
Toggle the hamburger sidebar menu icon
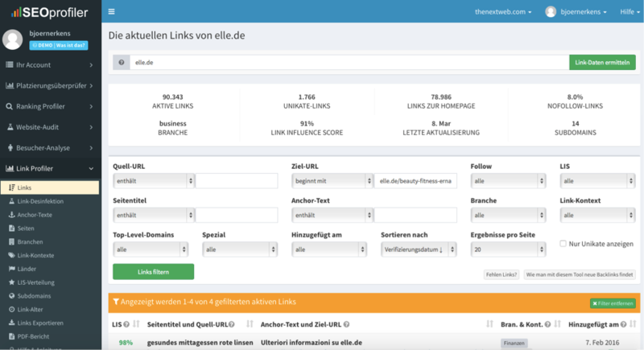click(x=111, y=11)
